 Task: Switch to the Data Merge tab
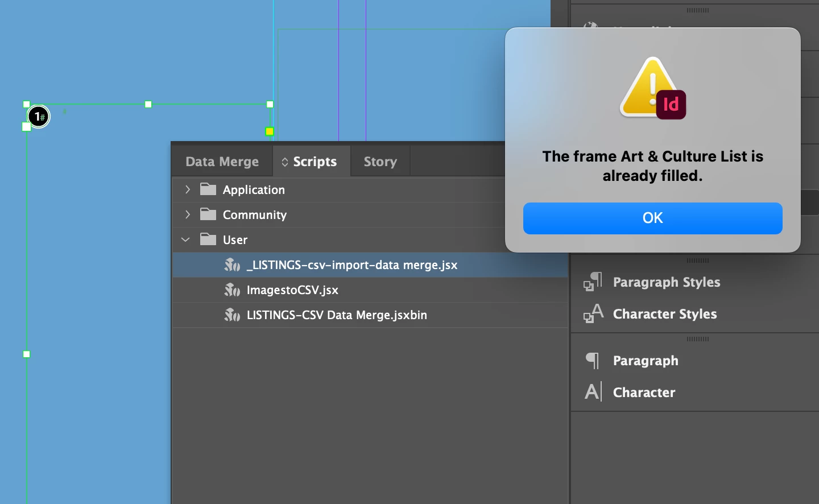tap(222, 162)
